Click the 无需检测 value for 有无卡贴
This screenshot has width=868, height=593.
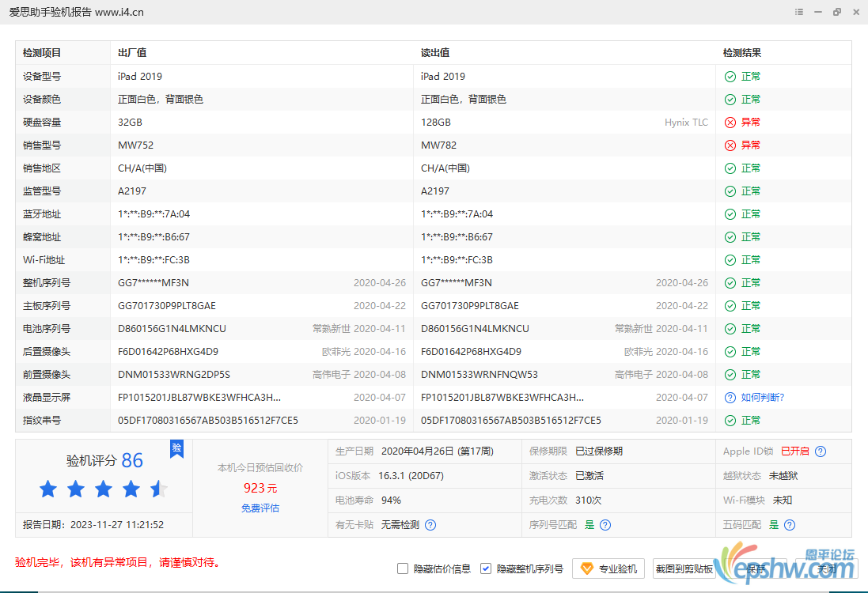pyautogui.click(x=400, y=525)
